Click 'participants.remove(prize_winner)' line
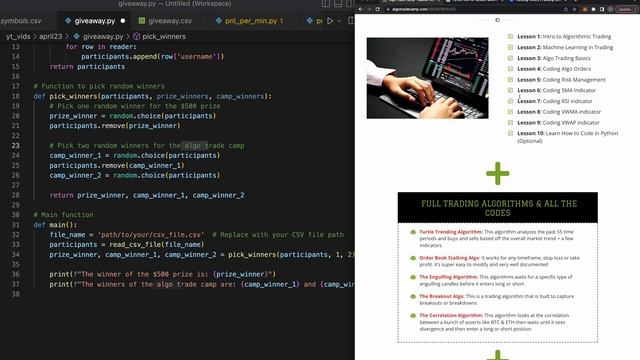 [115, 126]
